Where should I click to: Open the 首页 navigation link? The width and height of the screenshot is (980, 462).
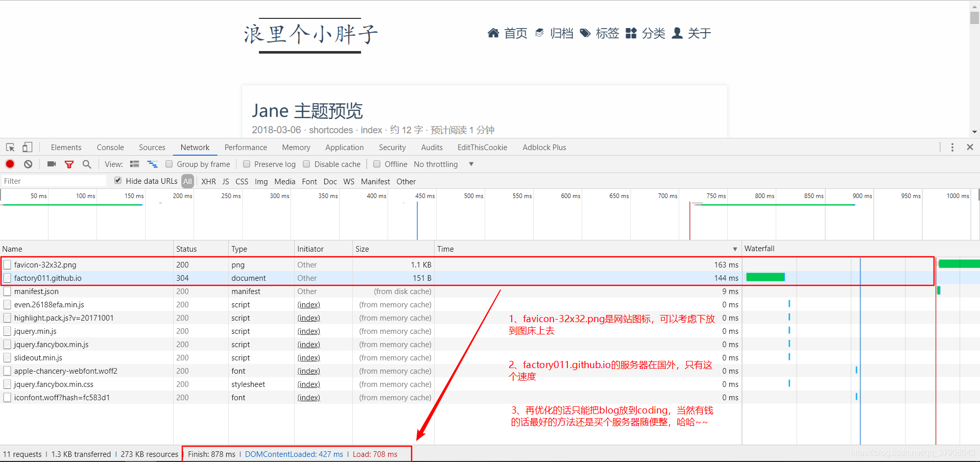[516, 33]
